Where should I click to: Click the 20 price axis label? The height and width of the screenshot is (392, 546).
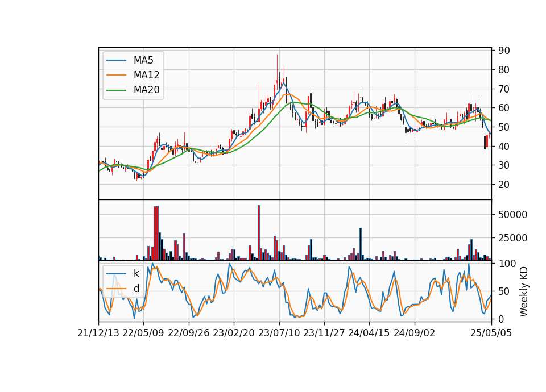504,185
